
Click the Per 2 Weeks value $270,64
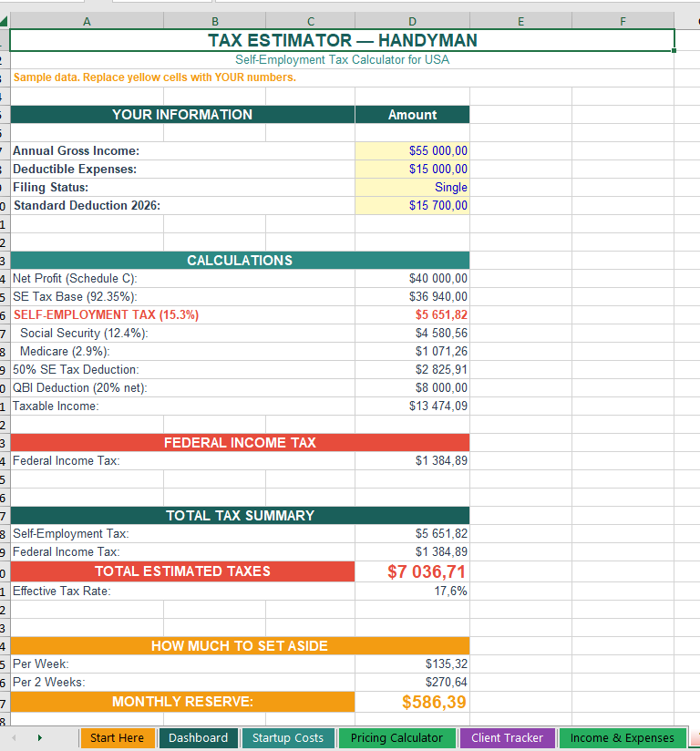click(x=413, y=682)
